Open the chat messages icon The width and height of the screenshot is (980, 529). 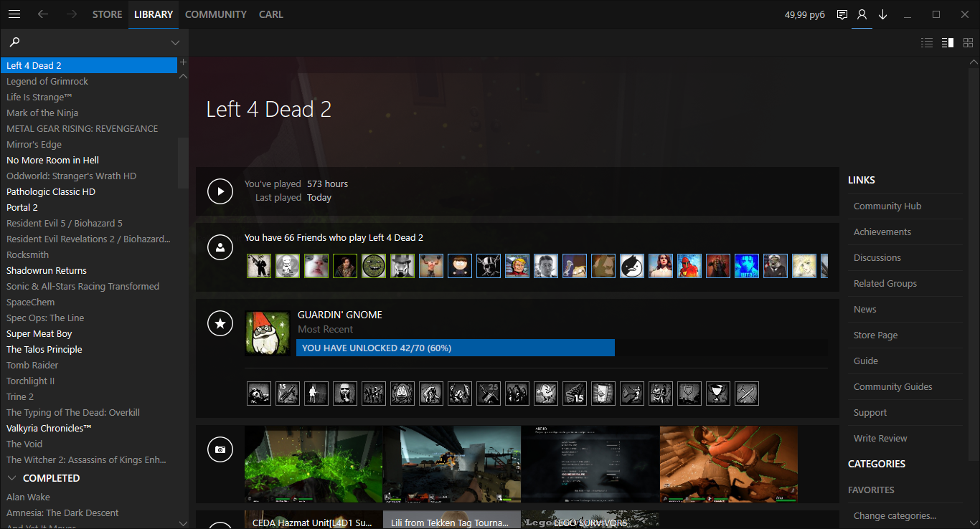pyautogui.click(x=842, y=14)
